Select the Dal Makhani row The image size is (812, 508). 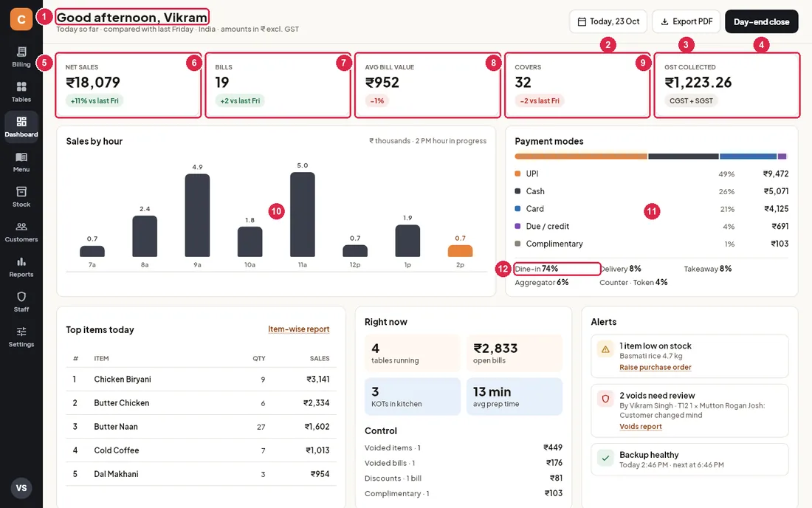point(201,474)
